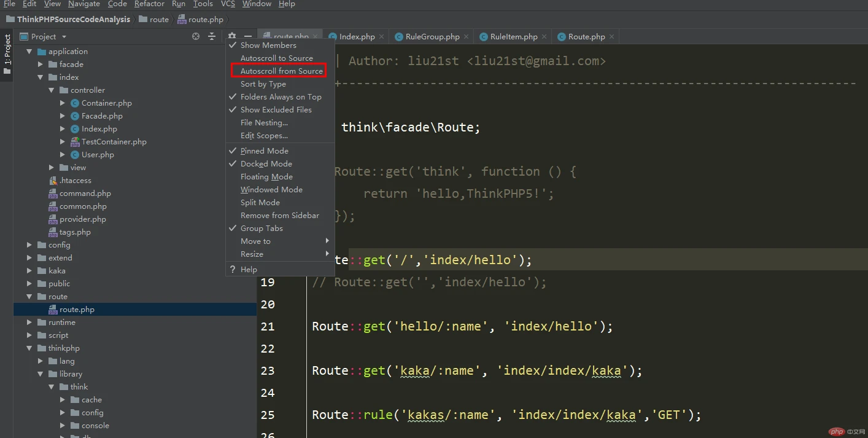868x438 pixels.
Task: Click the locate/scroll from source target icon
Action: [196, 36]
